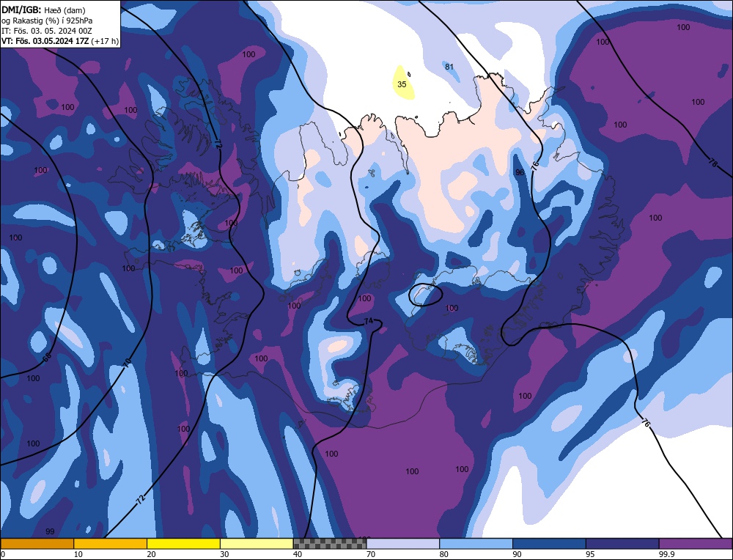The image size is (733, 560).
Task: Click the light blue 80–90 legend swatch
Action: tap(476, 544)
